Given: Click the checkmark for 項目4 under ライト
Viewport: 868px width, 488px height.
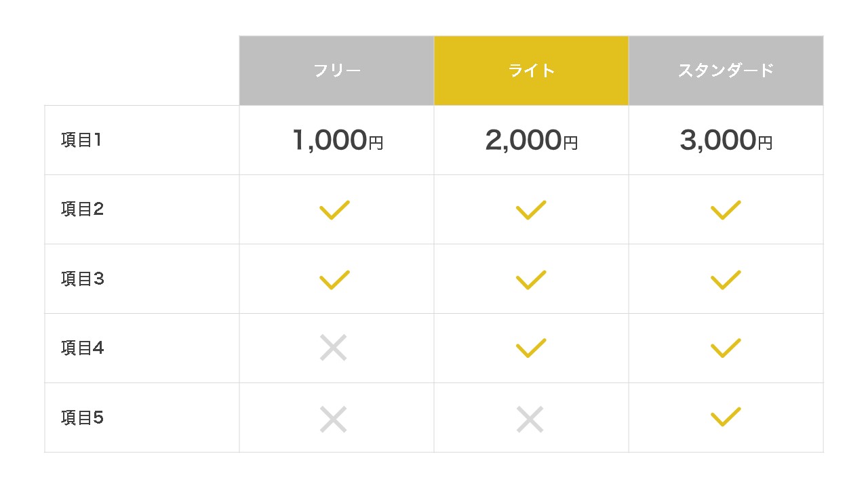Looking at the screenshot, I should 531,348.
